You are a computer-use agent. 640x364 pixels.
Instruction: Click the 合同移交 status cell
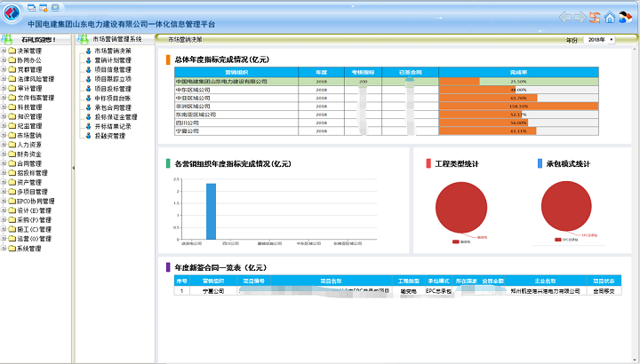pos(604,291)
